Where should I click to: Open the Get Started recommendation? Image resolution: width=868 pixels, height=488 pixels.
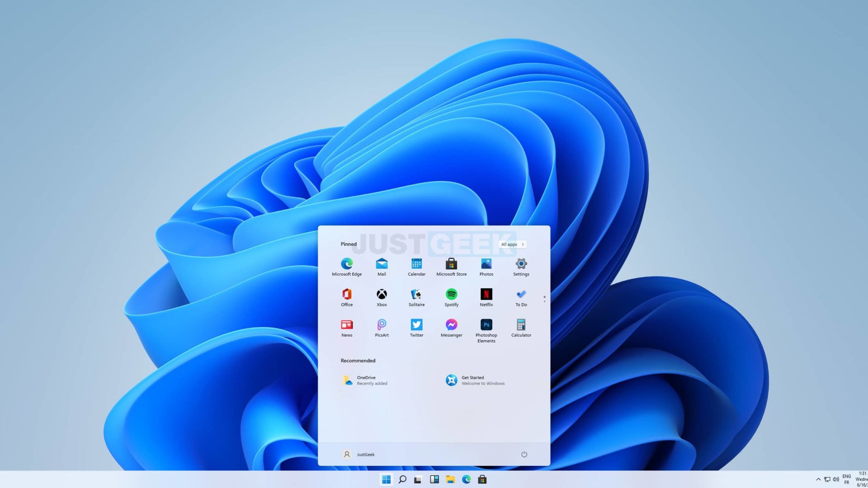(x=475, y=380)
